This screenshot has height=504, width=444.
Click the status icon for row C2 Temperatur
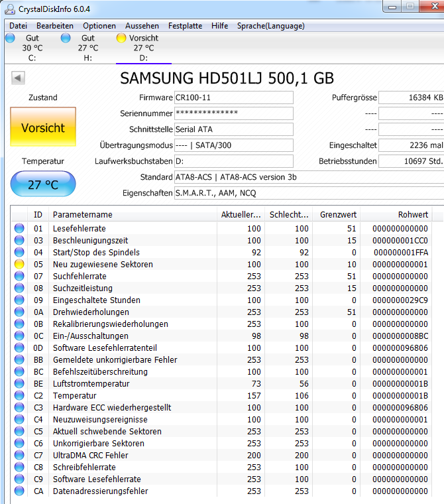click(19, 395)
